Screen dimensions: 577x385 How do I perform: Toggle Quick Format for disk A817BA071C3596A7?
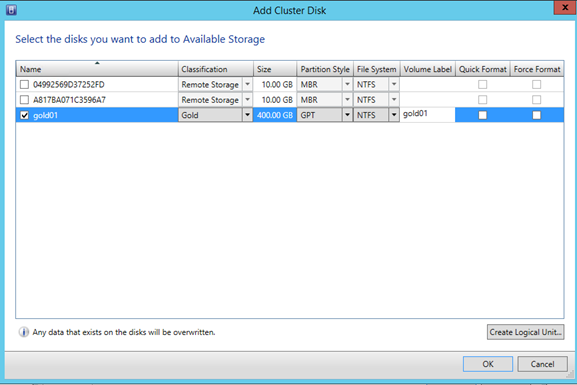tap(482, 100)
